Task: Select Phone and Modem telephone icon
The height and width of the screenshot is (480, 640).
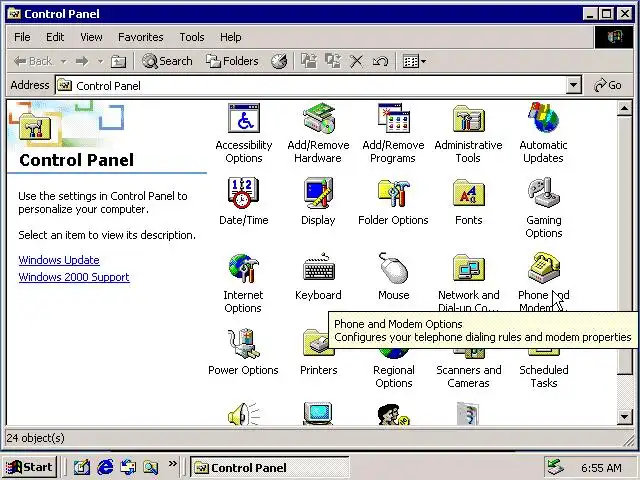Action: [544, 267]
